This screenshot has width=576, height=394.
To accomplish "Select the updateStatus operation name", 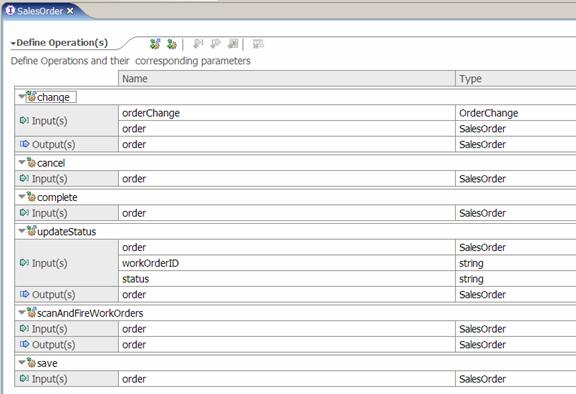I will point(66,232).
